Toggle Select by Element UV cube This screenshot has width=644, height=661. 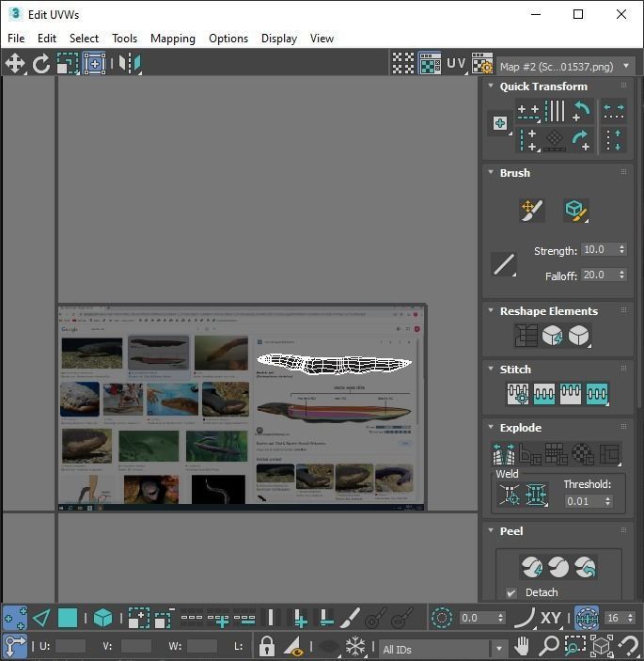point(102,619)
